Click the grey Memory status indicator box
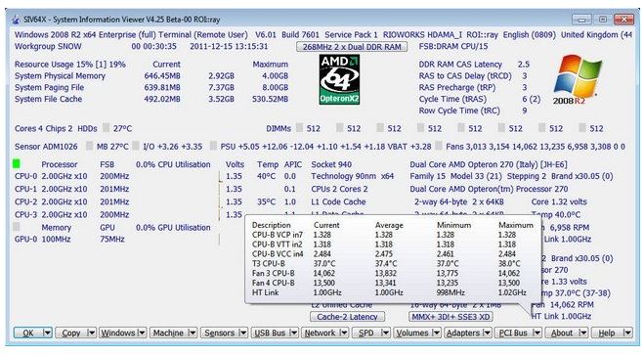The height and width of the screenshot is (355, 644). click(17, 227)
